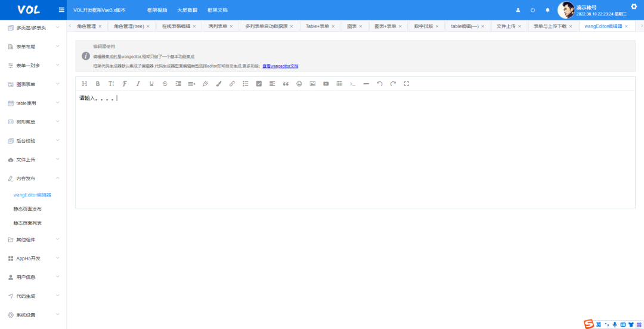
Task: Click into the editor text area
Action: pyautogui.click(x=355, y=149)
